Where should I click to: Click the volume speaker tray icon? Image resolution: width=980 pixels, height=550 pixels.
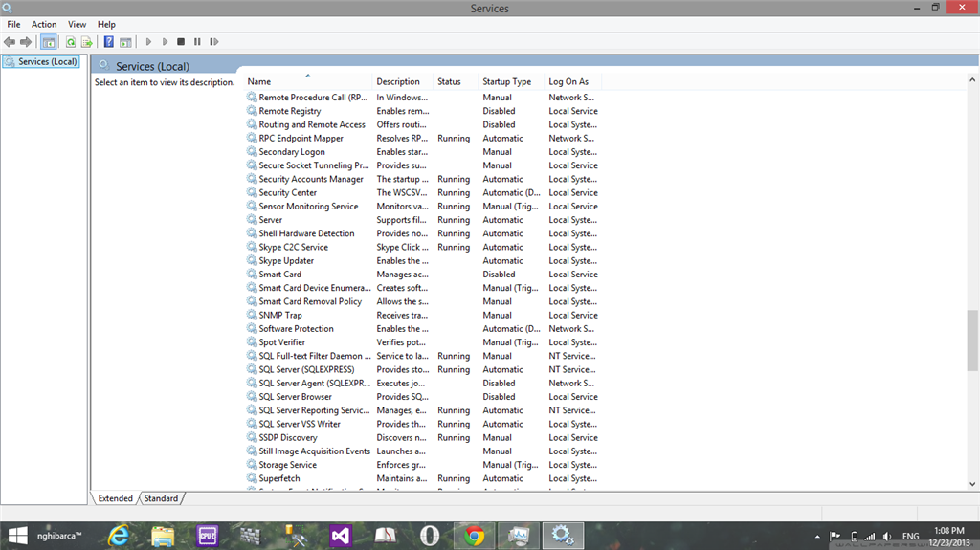887,537
